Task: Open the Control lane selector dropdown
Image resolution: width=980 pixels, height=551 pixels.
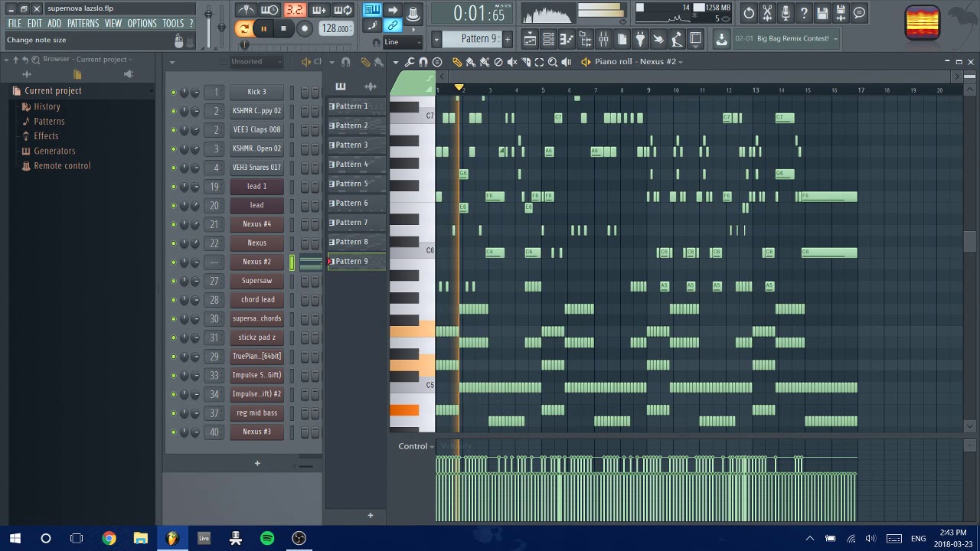Action: pyautogui.click(x=416, y=446)
